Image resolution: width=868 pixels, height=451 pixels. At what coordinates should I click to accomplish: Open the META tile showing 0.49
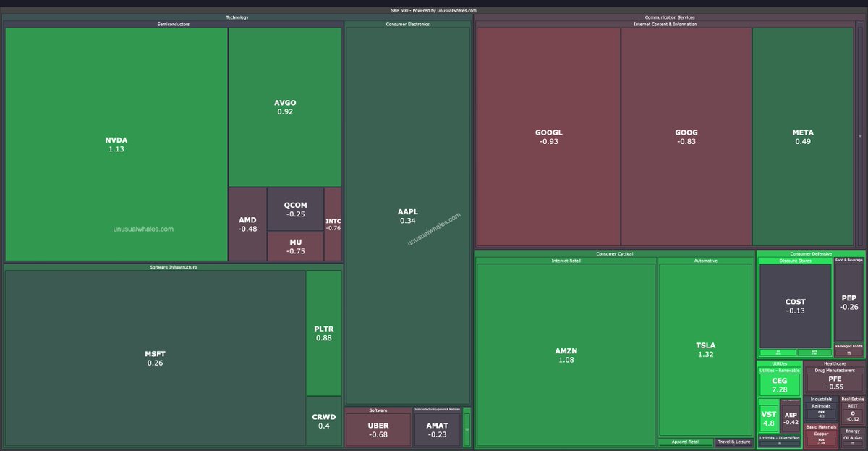803,137
